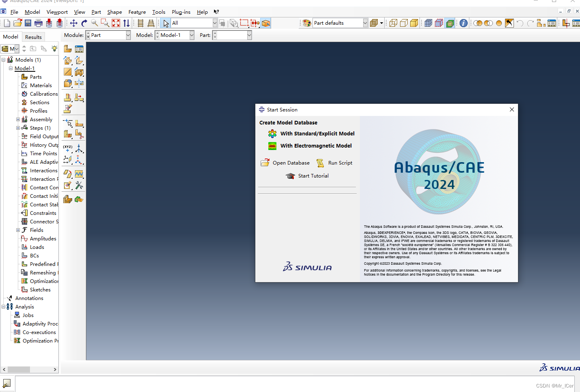Select the Box Zoom tool
The image size is (580, 392).
105,23
